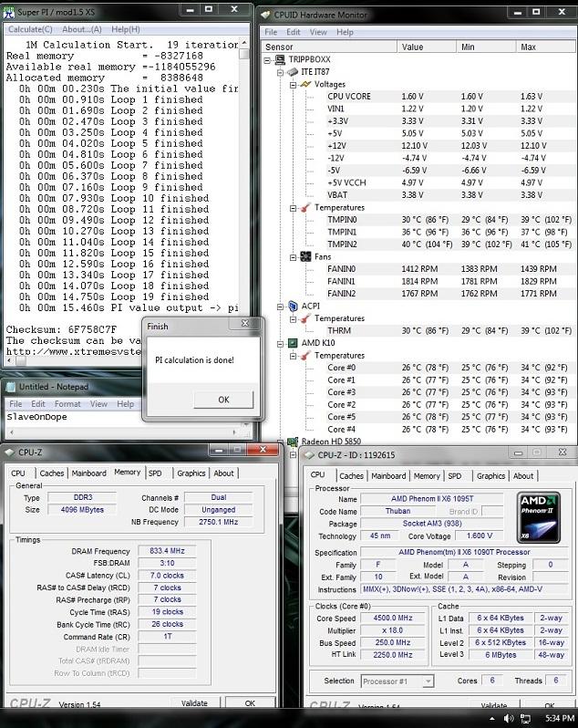Click the Radeon HD 5850 card icon
578x728 pixels.
293,442
